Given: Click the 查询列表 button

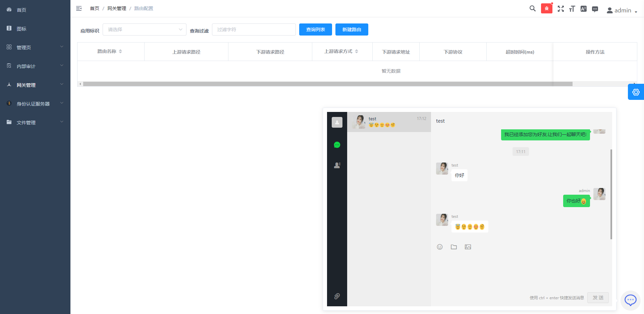Looking at the screenshot, I should (315, 29).
